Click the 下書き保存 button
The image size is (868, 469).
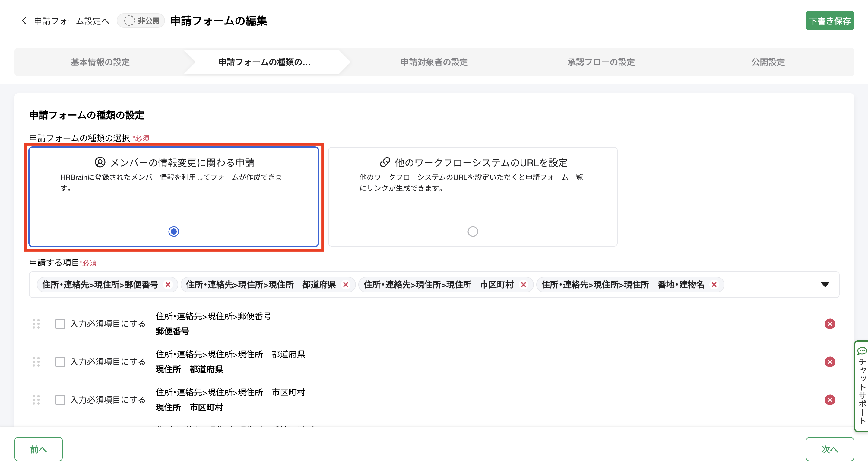point(829,21)
